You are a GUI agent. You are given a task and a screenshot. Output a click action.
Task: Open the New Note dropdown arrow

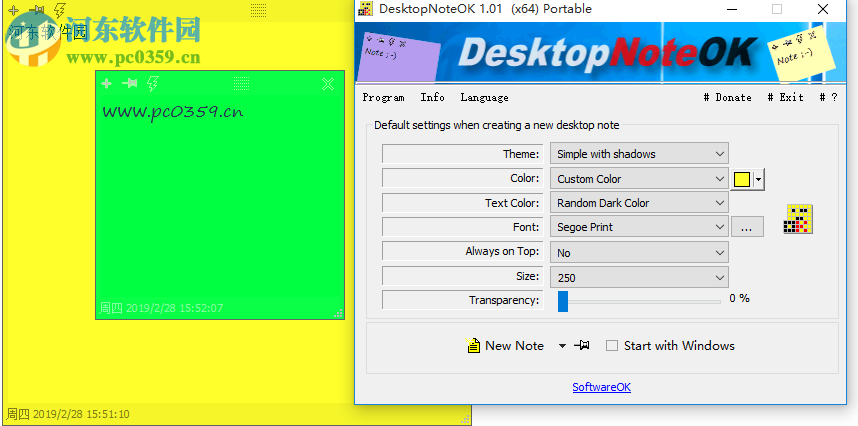562,346
